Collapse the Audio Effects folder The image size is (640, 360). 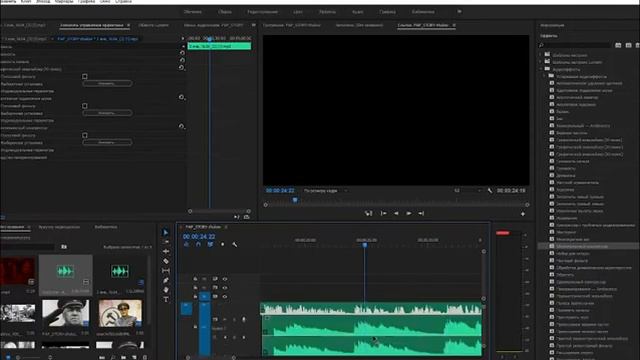tap(541, 69)
